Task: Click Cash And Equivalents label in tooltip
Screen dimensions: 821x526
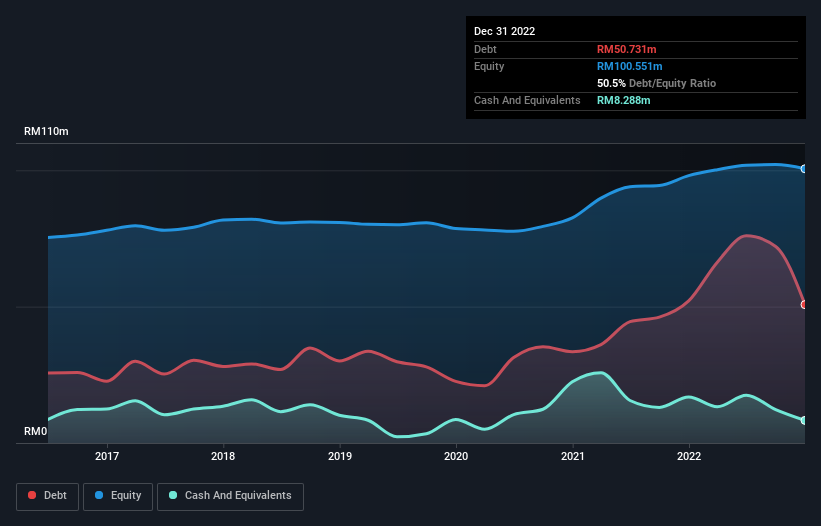Action: point(527,100)
